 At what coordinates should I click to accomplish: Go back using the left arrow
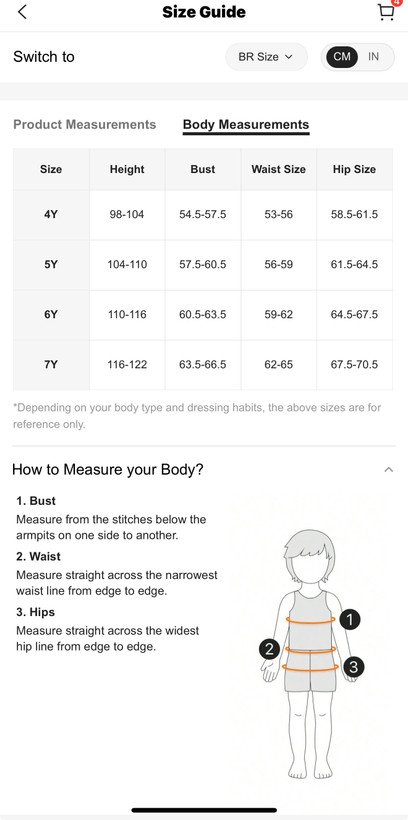22,12
